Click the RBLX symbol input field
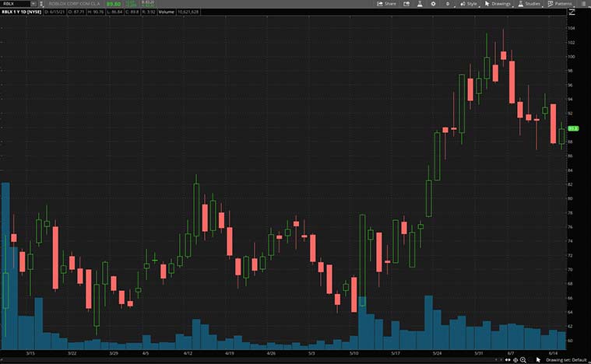Image resolution: width=591 pixels, height=364 pixels. pyautogui.click(x=16, y=4)
